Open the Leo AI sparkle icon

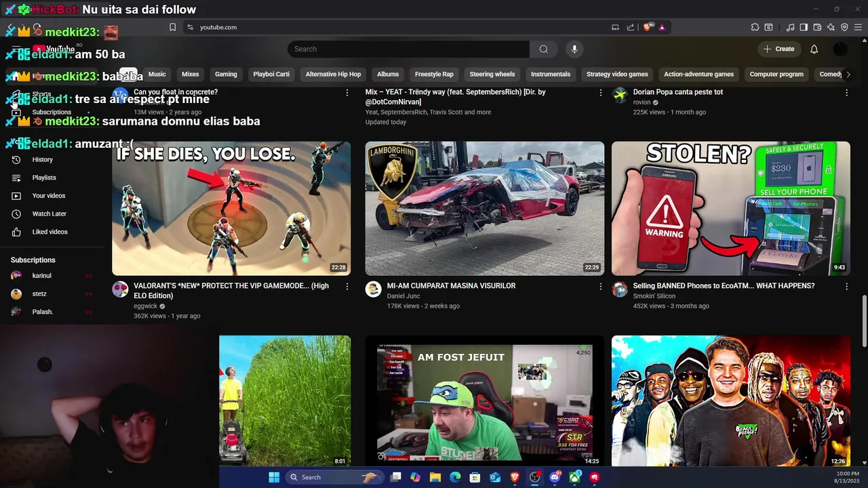coord(831,27)
